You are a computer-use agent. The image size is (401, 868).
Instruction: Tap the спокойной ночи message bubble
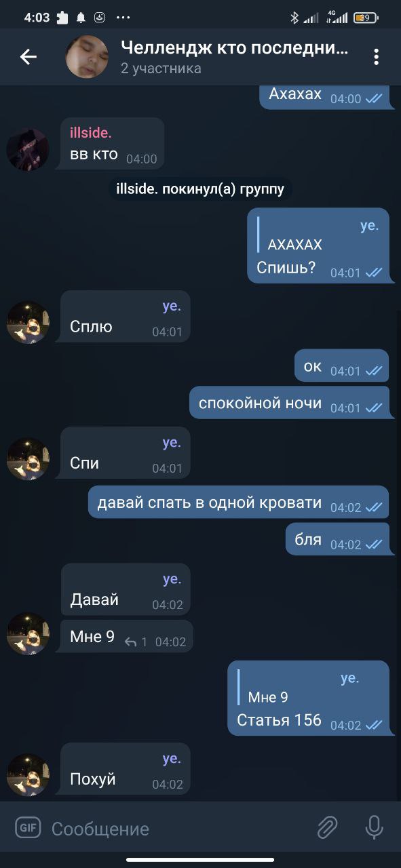click(289, 403)
